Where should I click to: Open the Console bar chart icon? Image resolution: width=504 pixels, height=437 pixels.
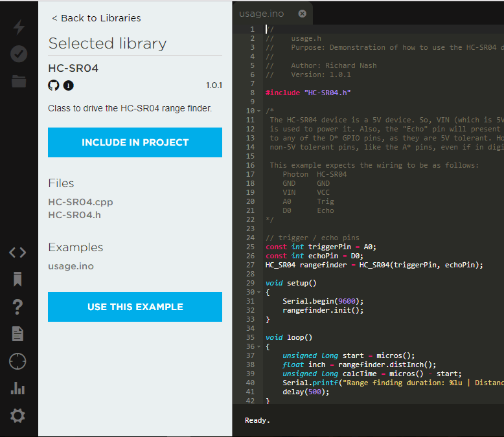pyautogui.click(x=17, y=388)
